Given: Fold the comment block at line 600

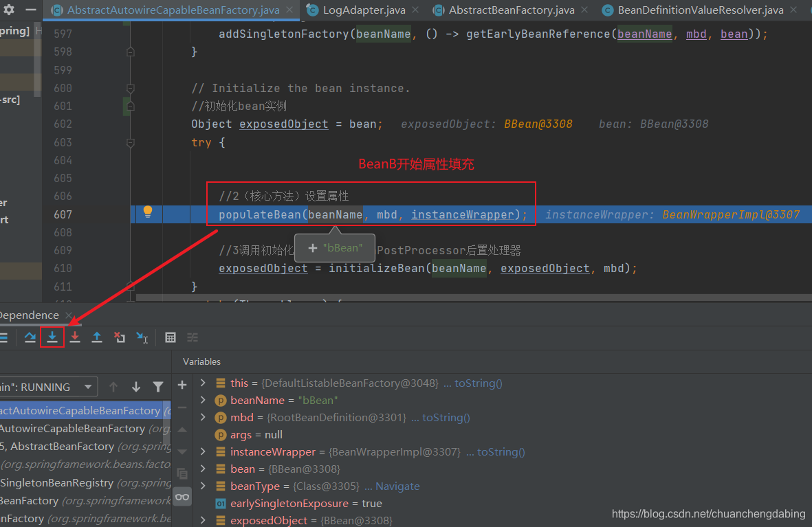Looking at the screenshot, I should 131,89.
